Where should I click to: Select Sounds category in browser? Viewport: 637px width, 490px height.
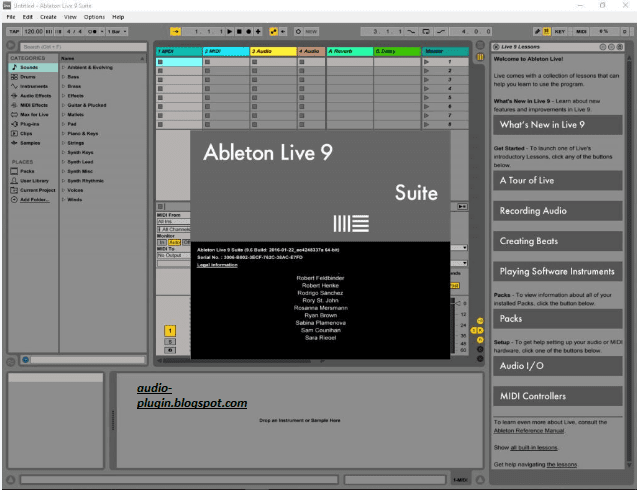[x=33, y=67]
